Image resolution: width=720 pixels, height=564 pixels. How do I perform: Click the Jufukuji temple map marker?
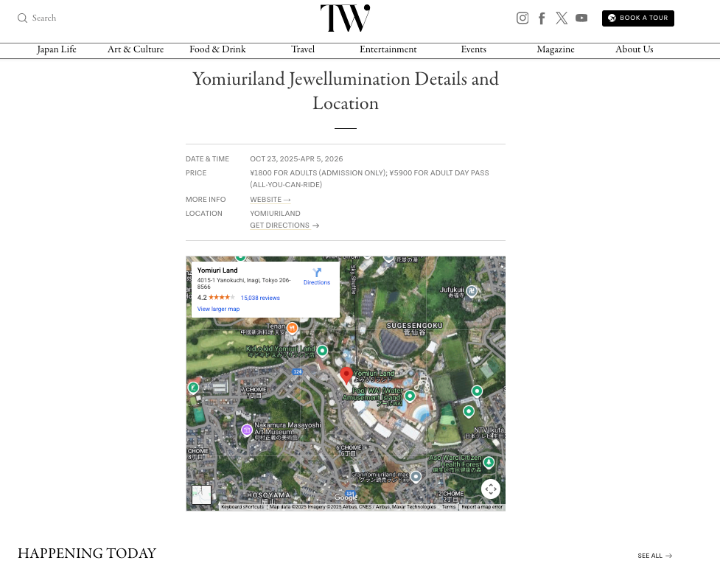point(472,291)
